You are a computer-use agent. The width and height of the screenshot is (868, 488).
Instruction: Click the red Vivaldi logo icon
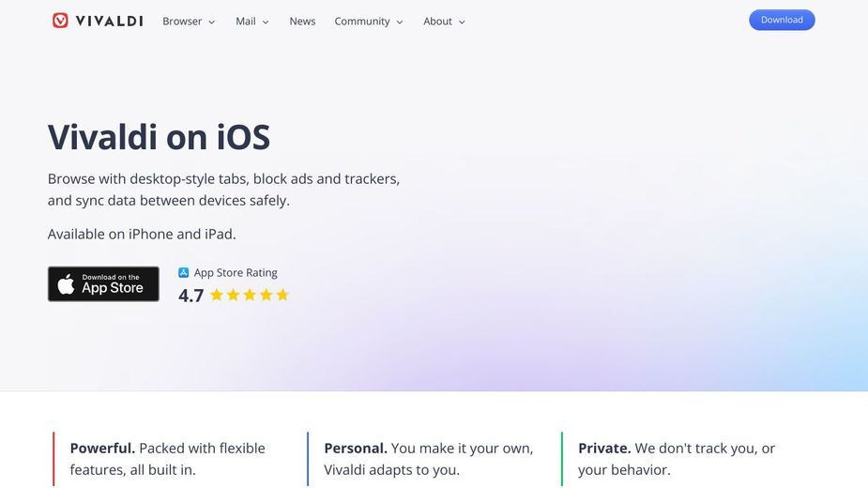60,21
